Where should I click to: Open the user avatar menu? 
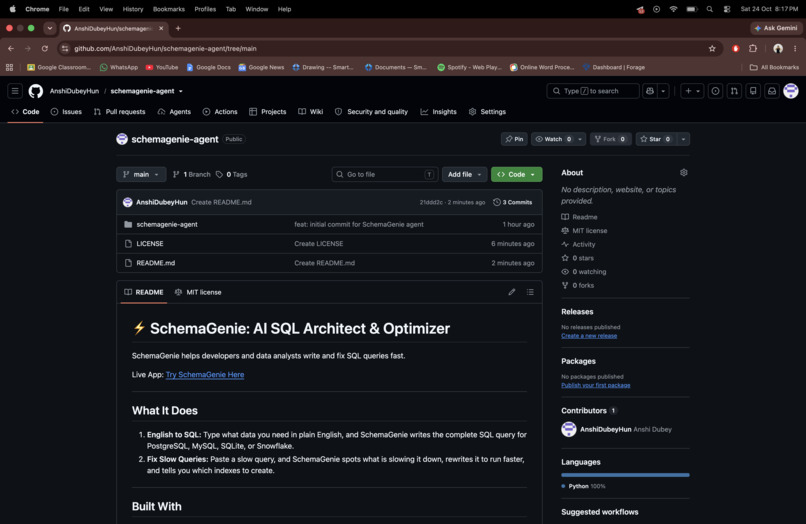click(791, 91)
